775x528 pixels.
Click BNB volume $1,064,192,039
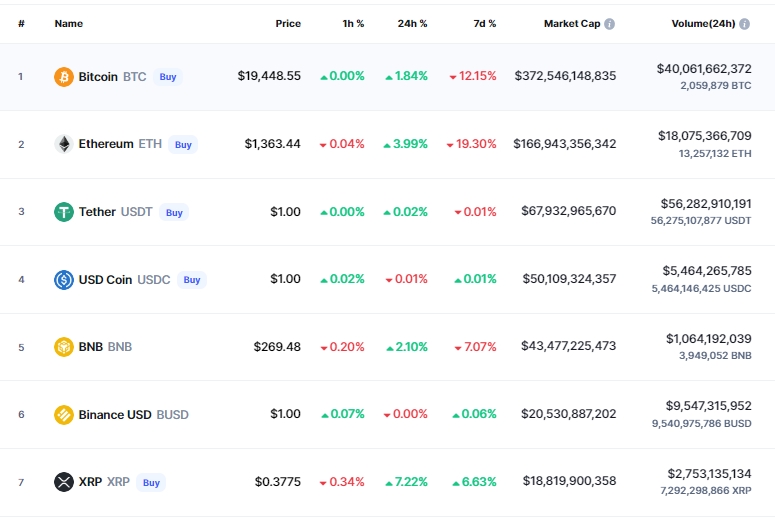[x=709, y=339]
